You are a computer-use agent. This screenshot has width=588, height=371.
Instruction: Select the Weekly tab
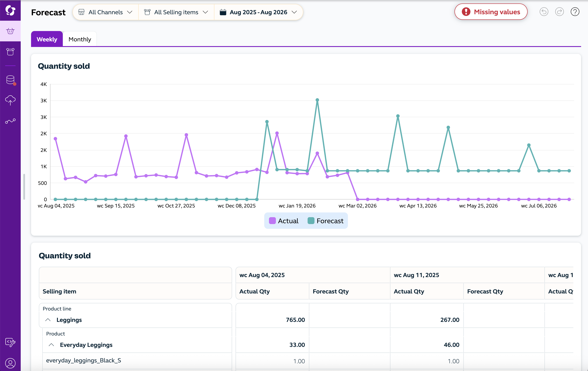[47, 39]
